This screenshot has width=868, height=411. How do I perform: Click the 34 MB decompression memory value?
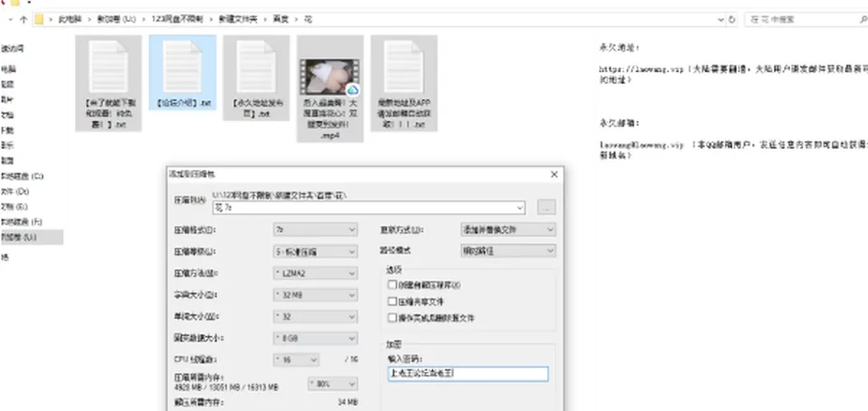click(x=347, y=402)
